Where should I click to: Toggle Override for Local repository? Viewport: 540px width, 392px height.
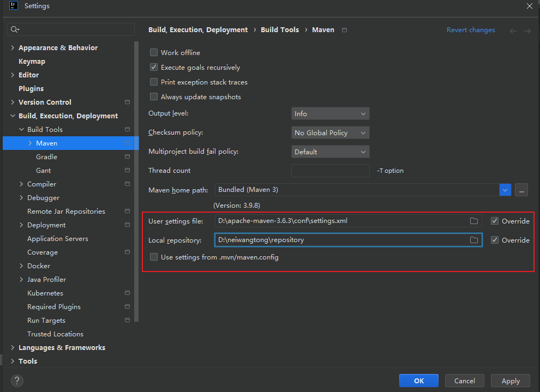[x=495, y=240]
